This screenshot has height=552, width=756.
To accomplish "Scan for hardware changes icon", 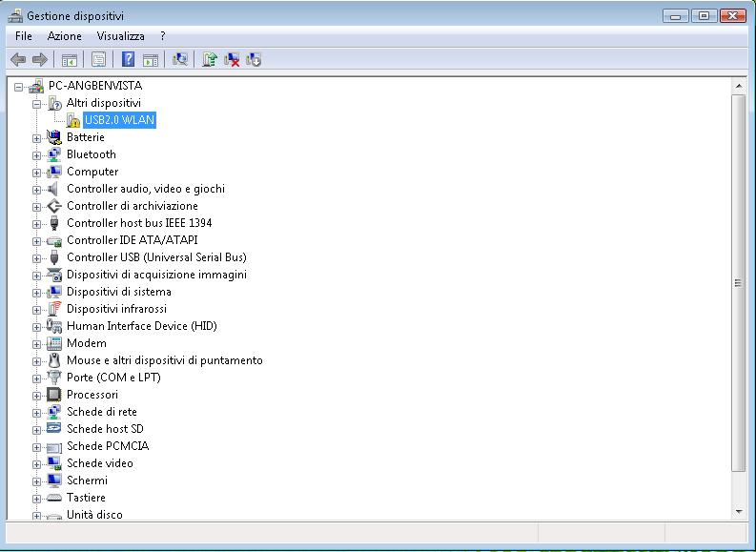I will pyautogui.click(x=180, y=59).
